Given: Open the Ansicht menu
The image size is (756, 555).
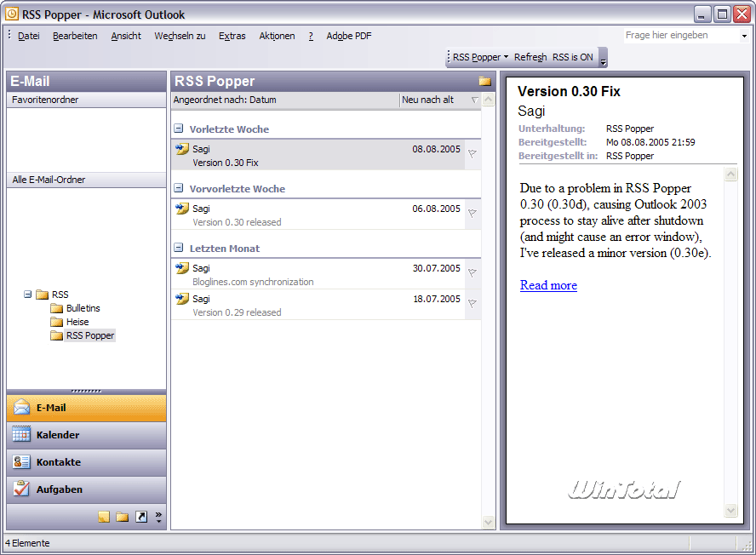Looking at the screenshot, I should [126, 36].
